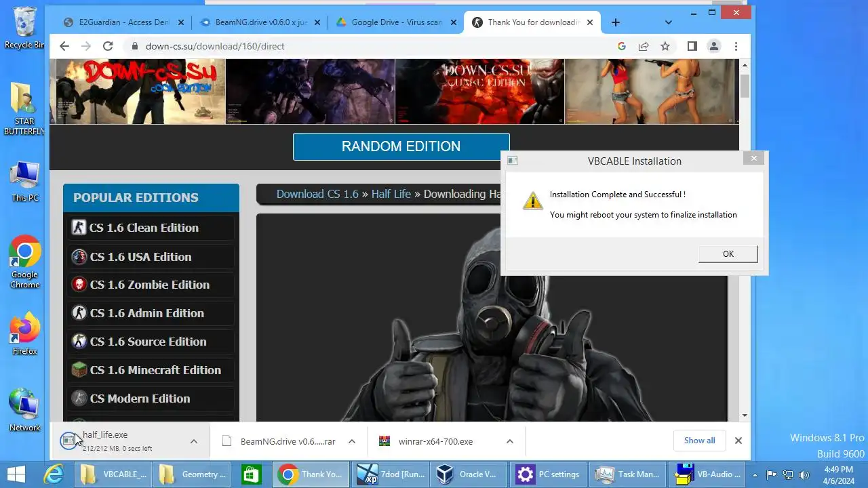868x488 pixels.
Task: Open PC settings from taskbar
Action: click(x=549, y=474)
